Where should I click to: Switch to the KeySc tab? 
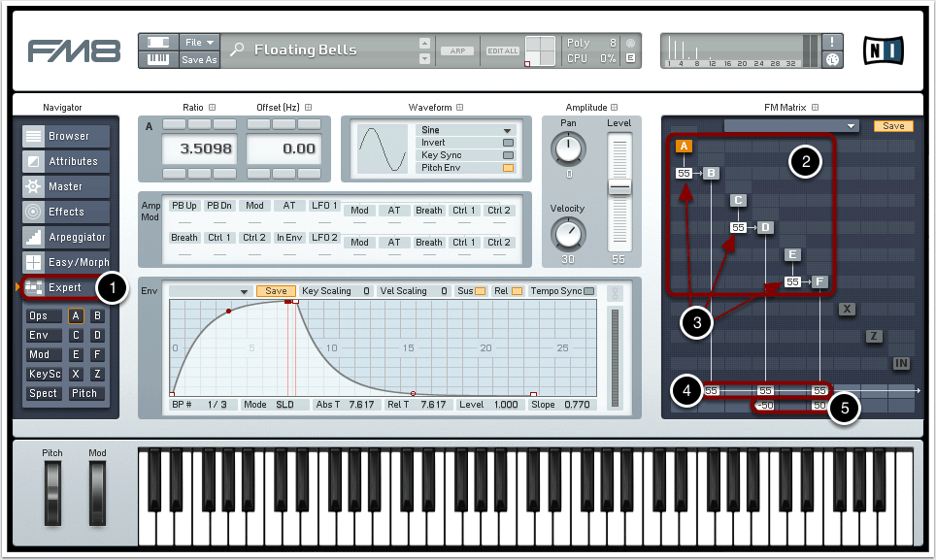44,374
